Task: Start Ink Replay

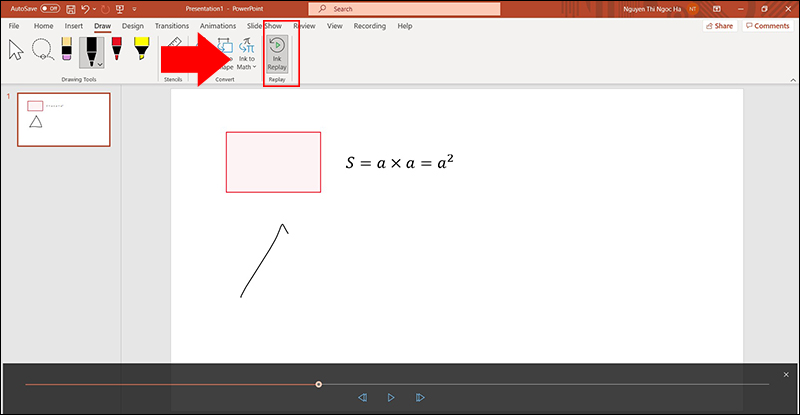Action: (277, 54)
